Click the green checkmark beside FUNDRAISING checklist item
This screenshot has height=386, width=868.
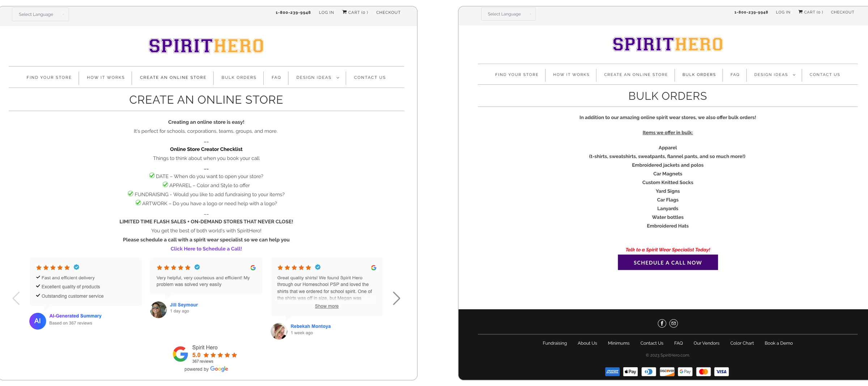[131, 194]
